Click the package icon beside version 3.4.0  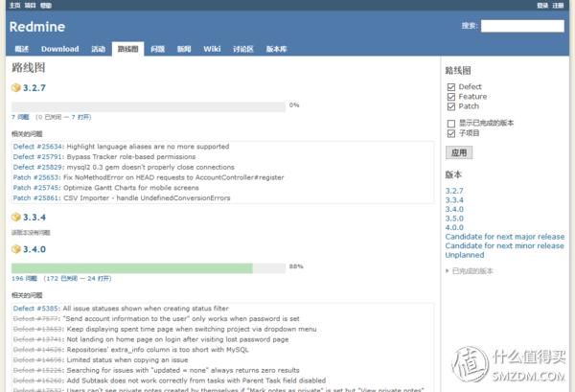(x=15, y=249)
